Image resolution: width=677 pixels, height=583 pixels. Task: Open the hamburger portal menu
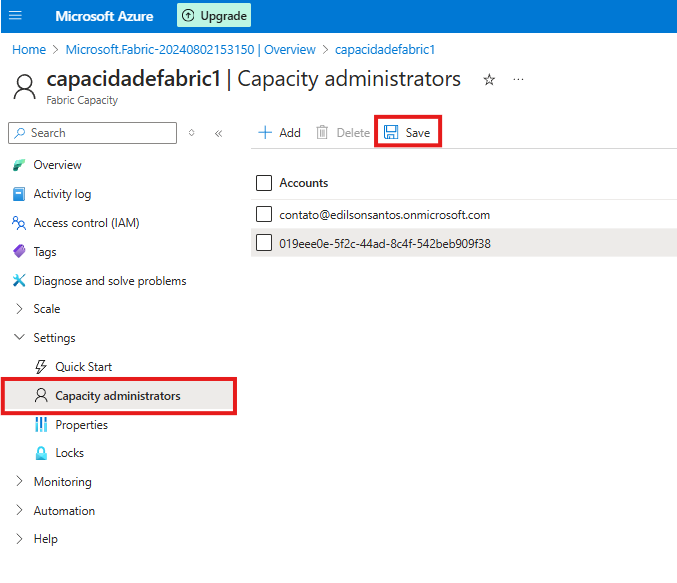click(15, 16)
